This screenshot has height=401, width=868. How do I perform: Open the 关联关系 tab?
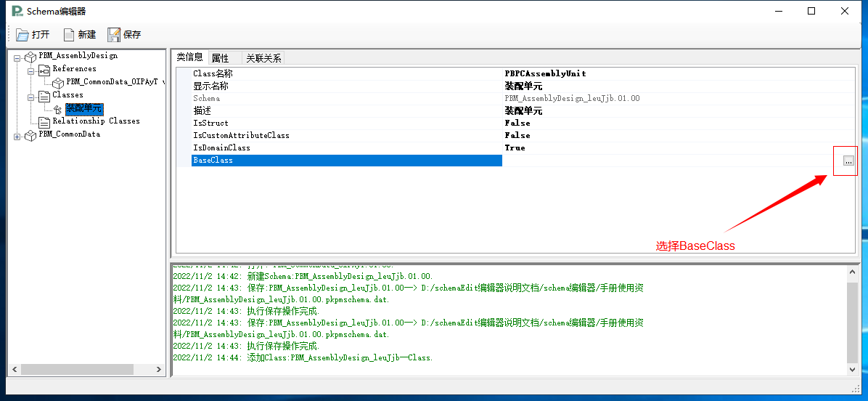click(263, 58)
